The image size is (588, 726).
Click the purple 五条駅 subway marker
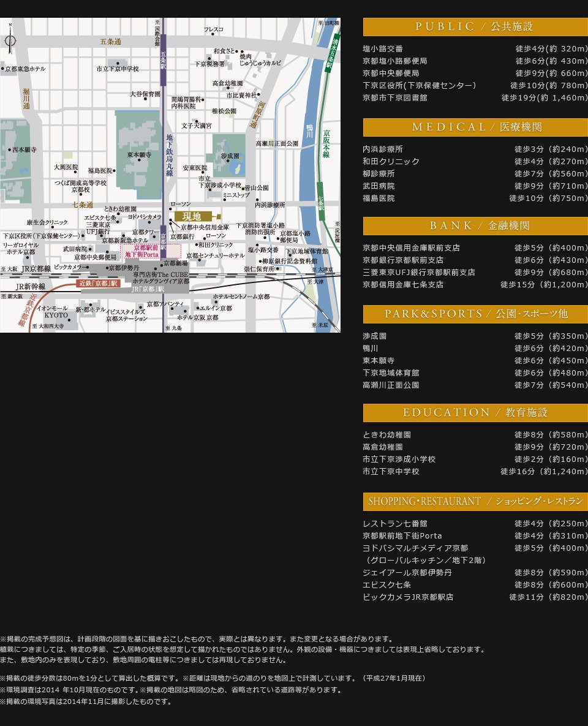[163, 60]
